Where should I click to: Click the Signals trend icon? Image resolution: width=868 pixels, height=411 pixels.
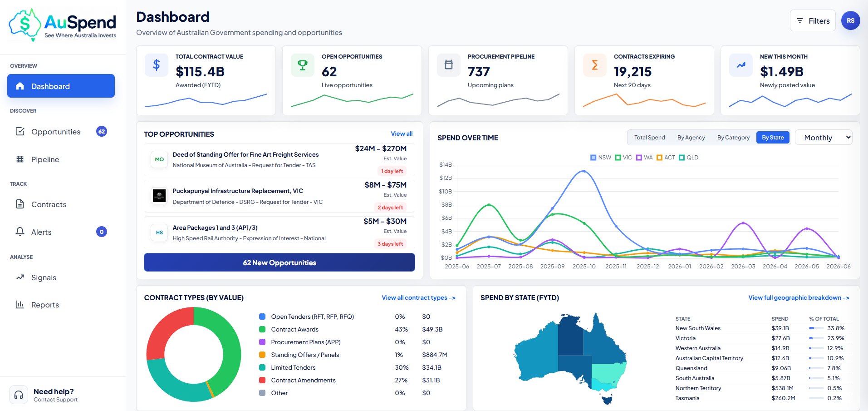point(20,277)
